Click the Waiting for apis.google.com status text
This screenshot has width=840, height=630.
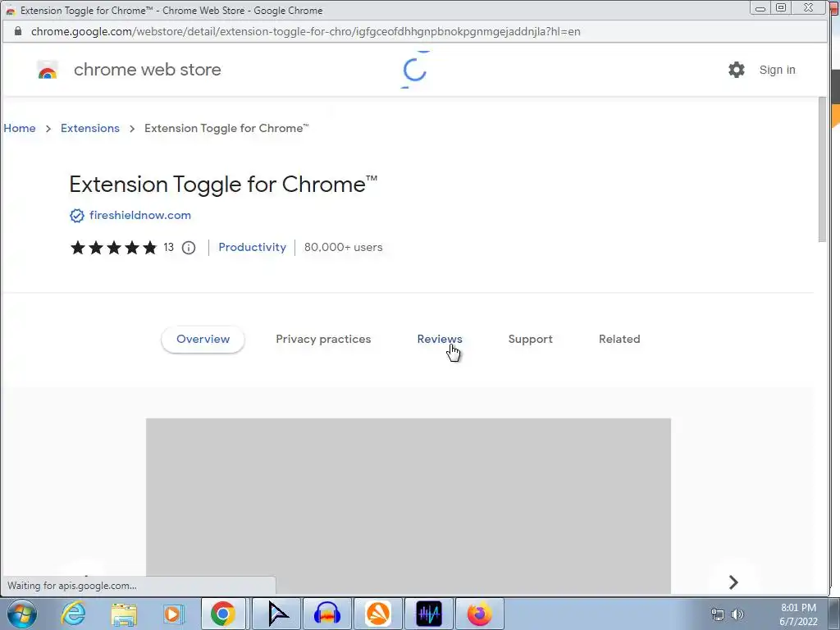(72, 586)
